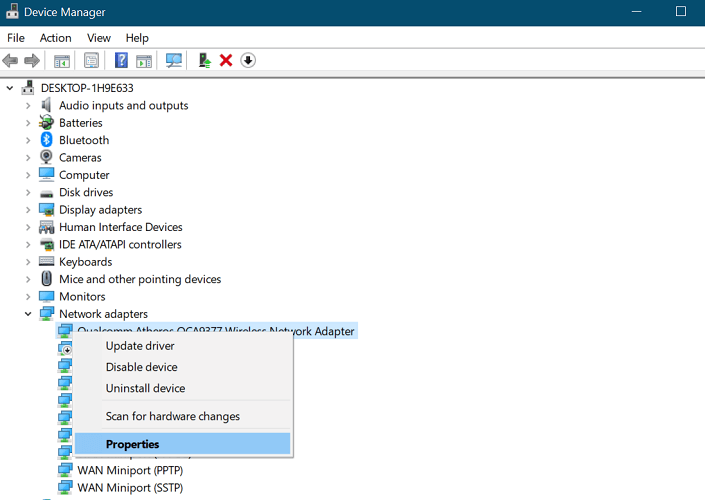Select WAN Miniport (SSTP) device
Image resolution: width=705 pixels, height=500 pixels.
coord(130,488)
